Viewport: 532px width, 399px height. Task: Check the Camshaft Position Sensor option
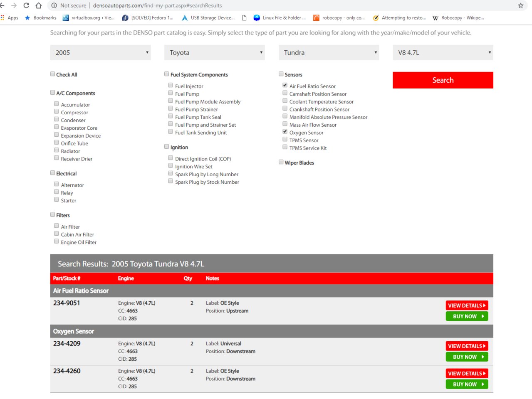[285, 93]
